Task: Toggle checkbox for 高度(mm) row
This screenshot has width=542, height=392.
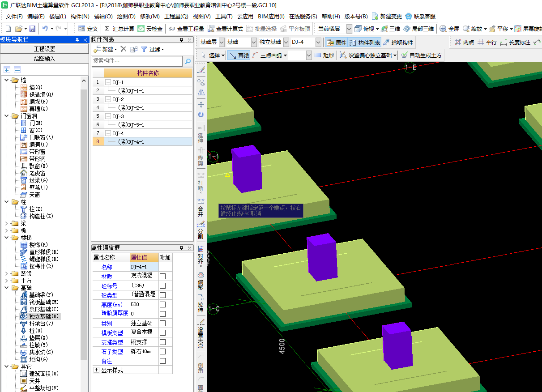Action: tap(163, 305)
